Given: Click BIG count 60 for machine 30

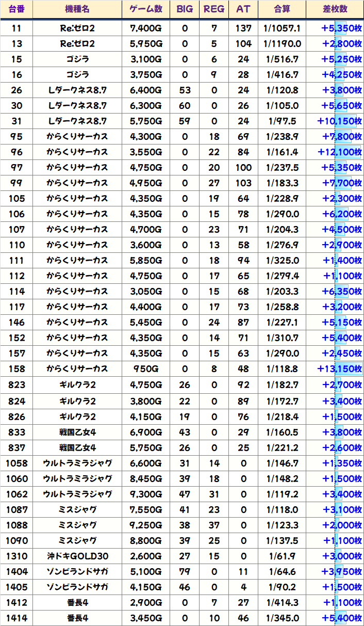Looking at the screenshot, I should (185, 105).
